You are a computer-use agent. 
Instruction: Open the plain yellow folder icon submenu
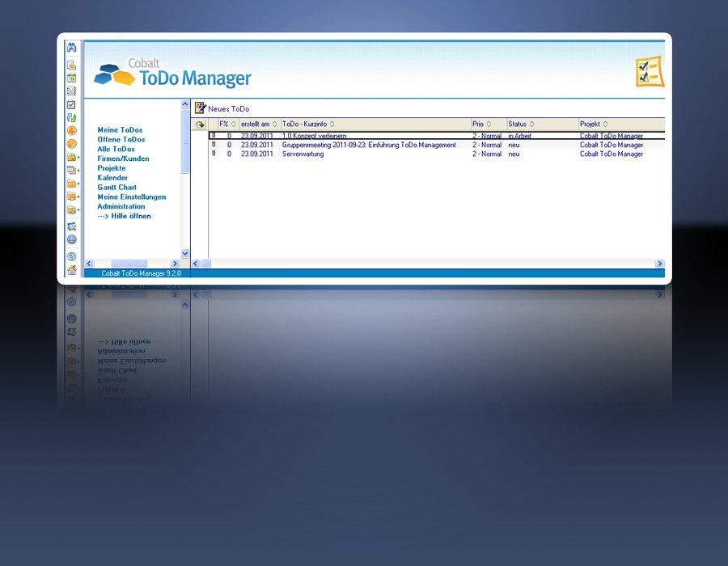pos(73,184)
